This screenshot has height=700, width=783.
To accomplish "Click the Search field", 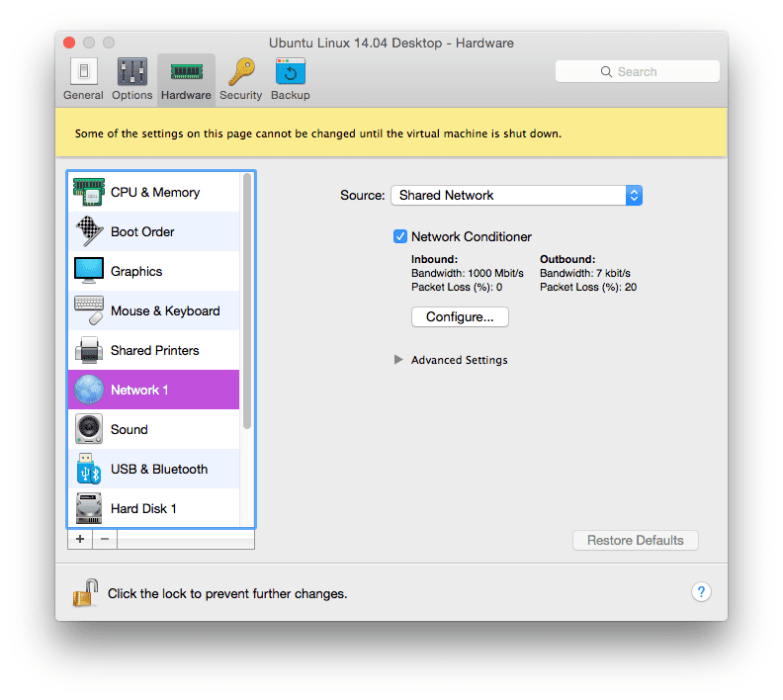I will (x=638, y=71).
